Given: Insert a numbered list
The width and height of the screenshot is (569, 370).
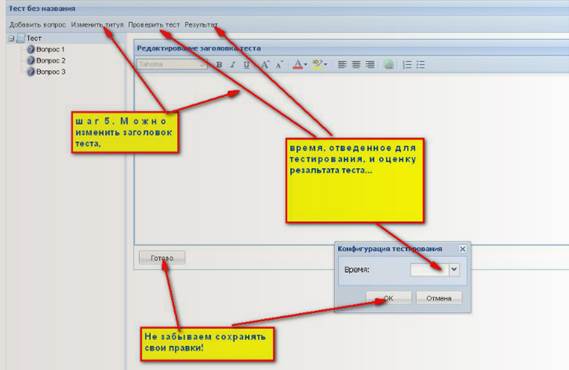Looking at the screenshot, I should [407, 65].
